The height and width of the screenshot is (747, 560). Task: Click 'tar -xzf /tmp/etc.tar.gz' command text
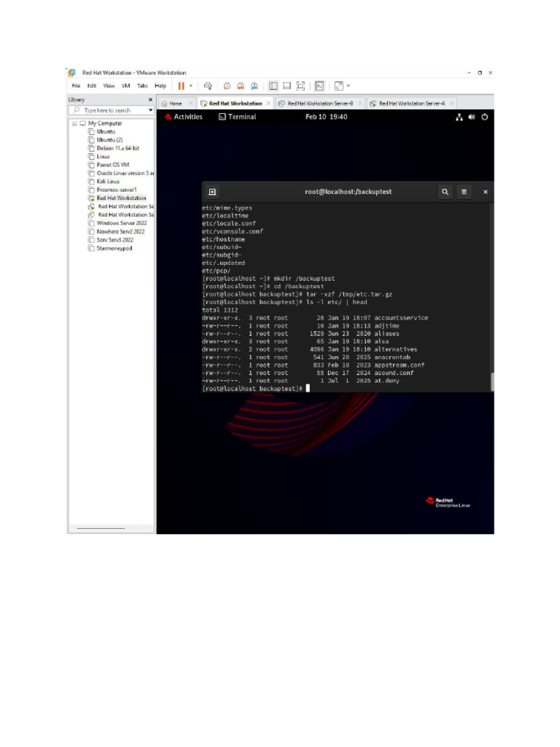point(349,295)
